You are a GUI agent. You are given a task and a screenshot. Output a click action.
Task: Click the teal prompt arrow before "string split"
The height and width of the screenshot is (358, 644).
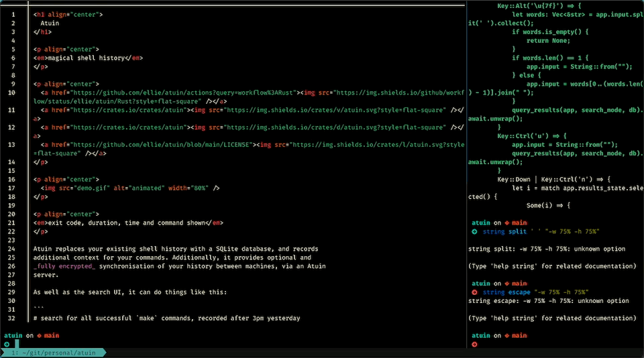(x=474, y=231)
